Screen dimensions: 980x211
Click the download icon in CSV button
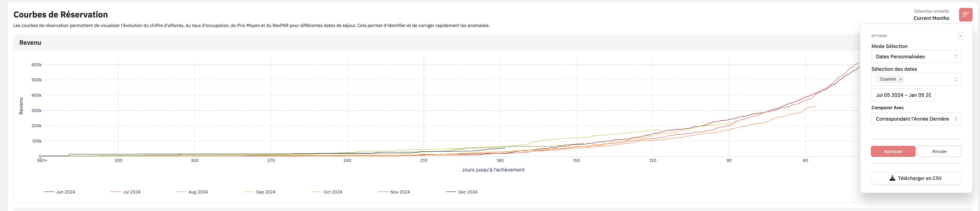click(x=892, y=178)
